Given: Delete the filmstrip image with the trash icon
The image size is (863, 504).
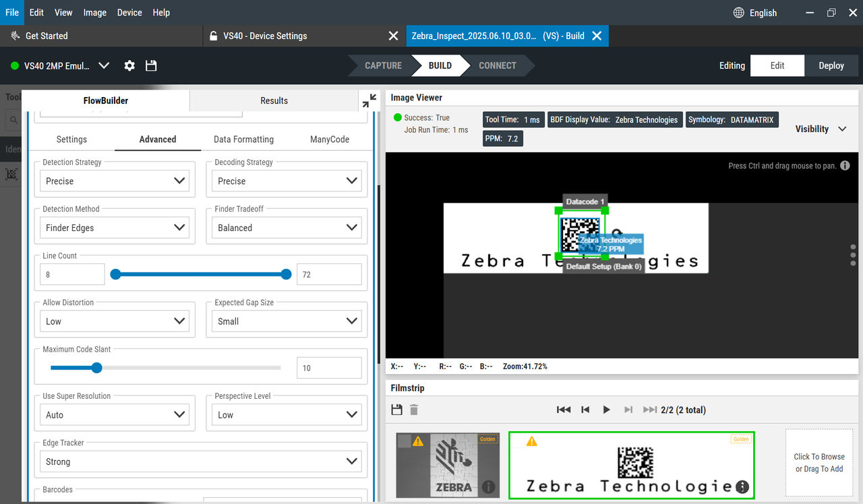Looking at the screenshot, I should coord(414,410).
